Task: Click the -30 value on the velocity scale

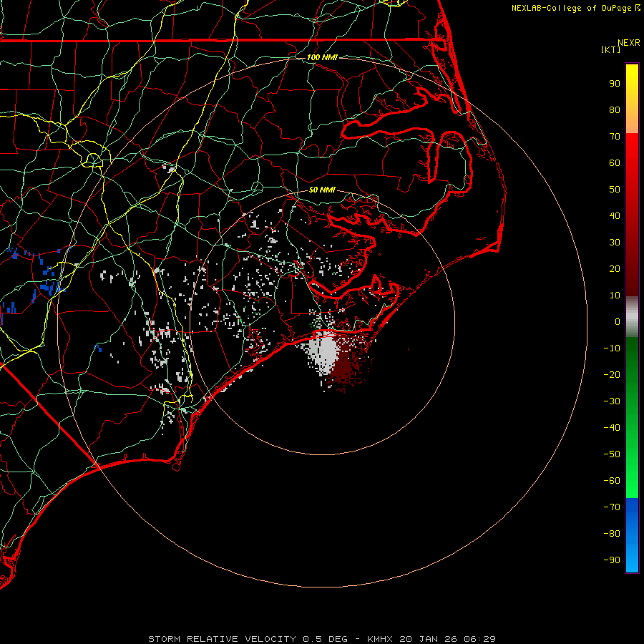Action: [612, 401]
